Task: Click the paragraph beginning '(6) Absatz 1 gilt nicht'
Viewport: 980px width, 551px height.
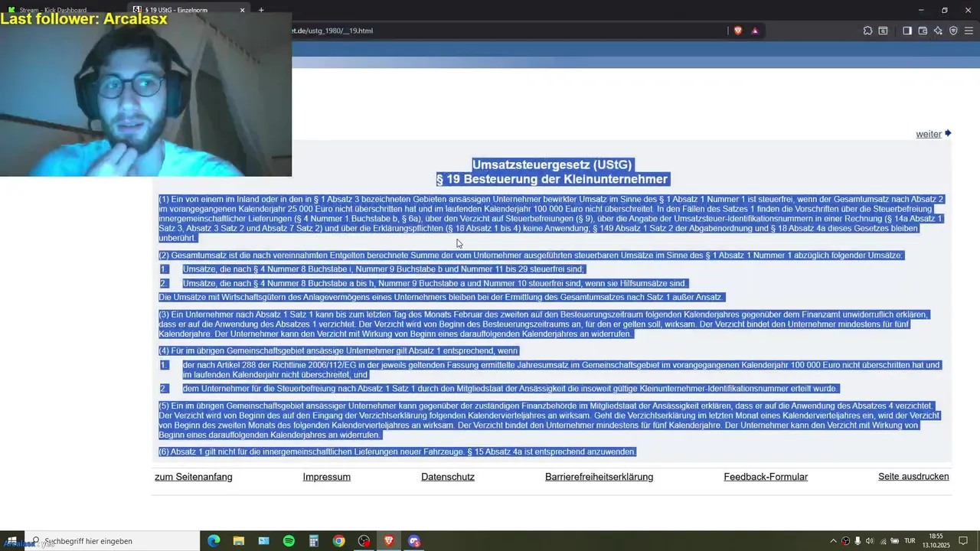Action: tap(397, 452)
